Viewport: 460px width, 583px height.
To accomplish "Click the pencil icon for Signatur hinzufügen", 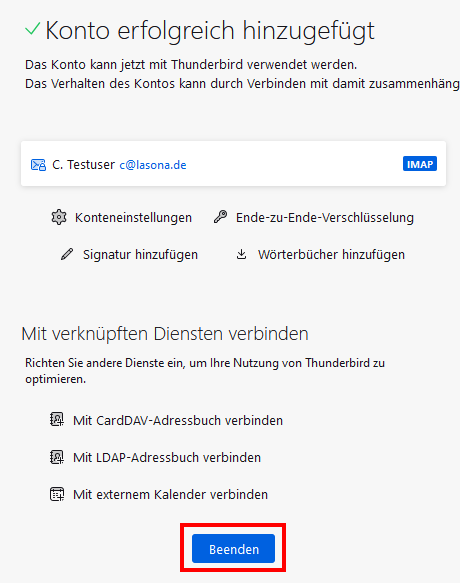I will click(67, 254).
